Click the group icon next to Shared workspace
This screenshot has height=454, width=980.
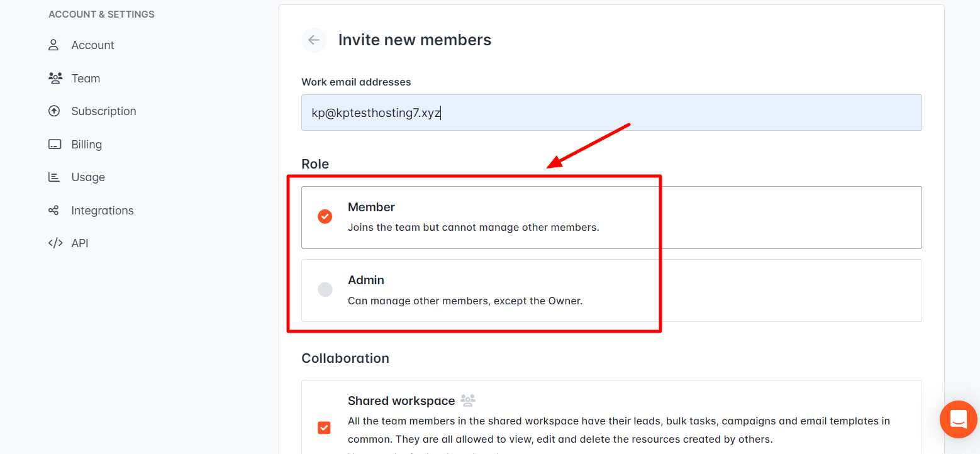click(468, 400)
